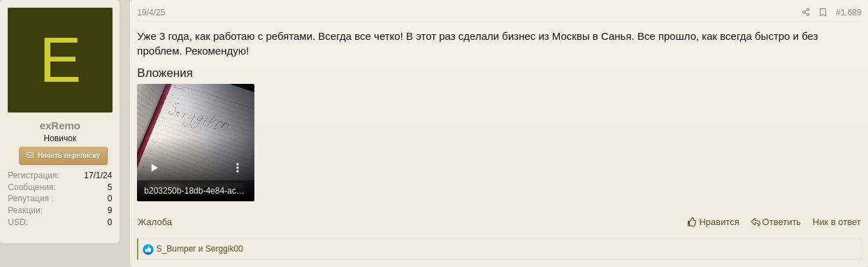
Task: Open S_Bumper's profile from reactions
Action: pos(176,249)
